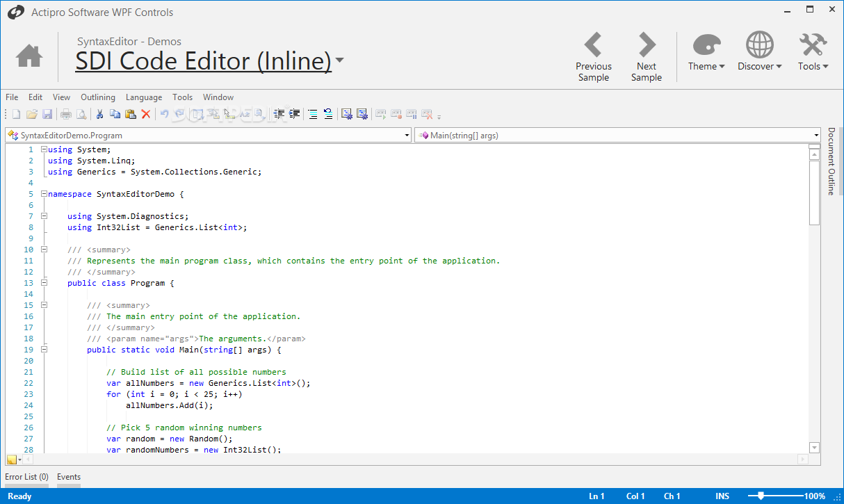Collapse the namespace SyntaxEditorDemo block

pos(44,194)
